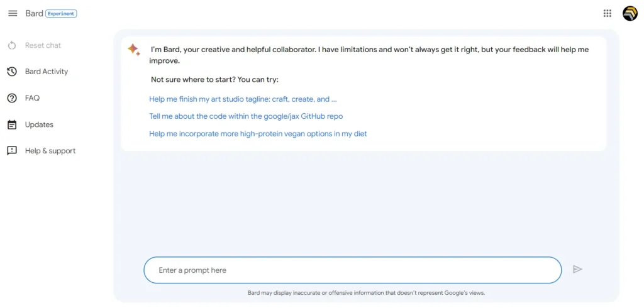Open the Google apps grid launcher
Image resolution: width=644 pixels, height=308 pixels.
tap(607, 13)
